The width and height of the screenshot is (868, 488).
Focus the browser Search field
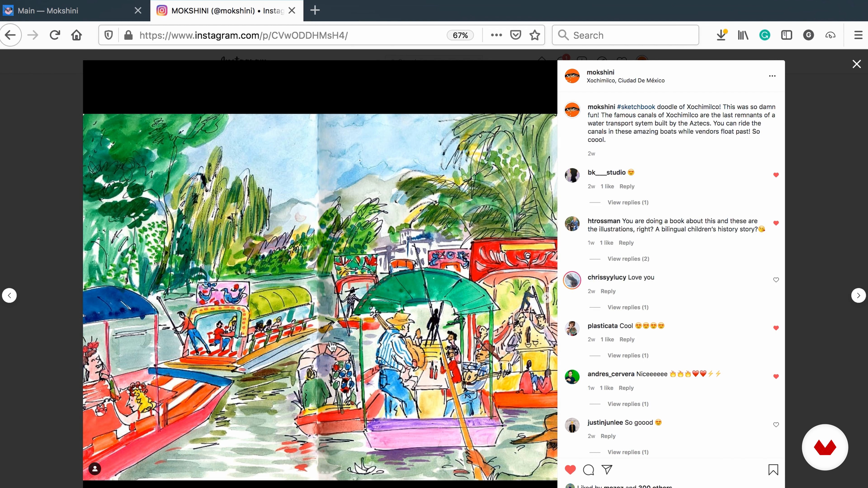[x=625, y=35]
